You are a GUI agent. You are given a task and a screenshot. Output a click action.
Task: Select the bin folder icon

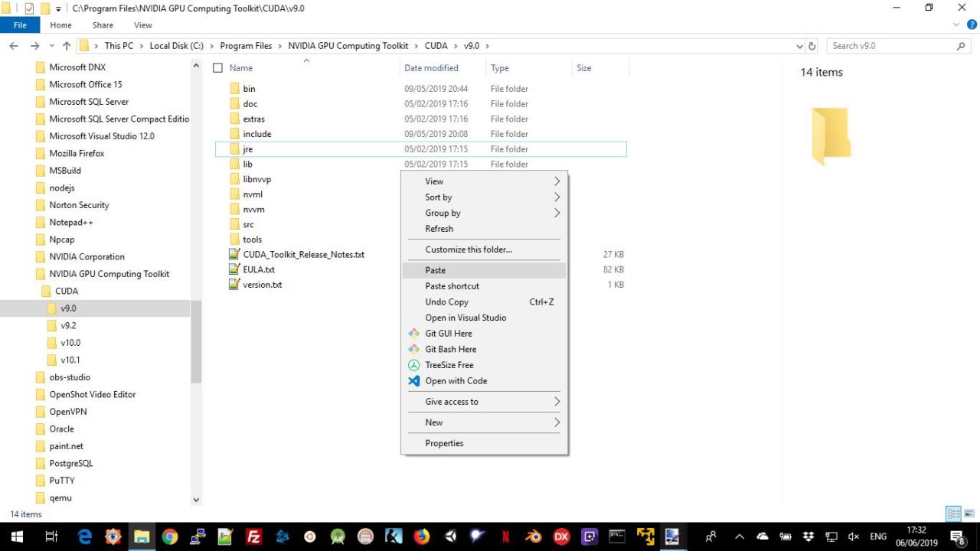pos(235,89)
